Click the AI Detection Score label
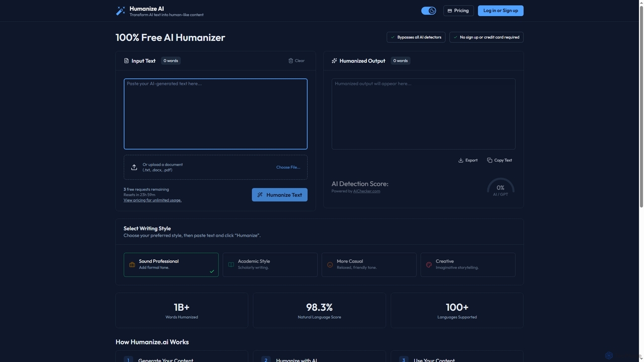 [360, 184]
